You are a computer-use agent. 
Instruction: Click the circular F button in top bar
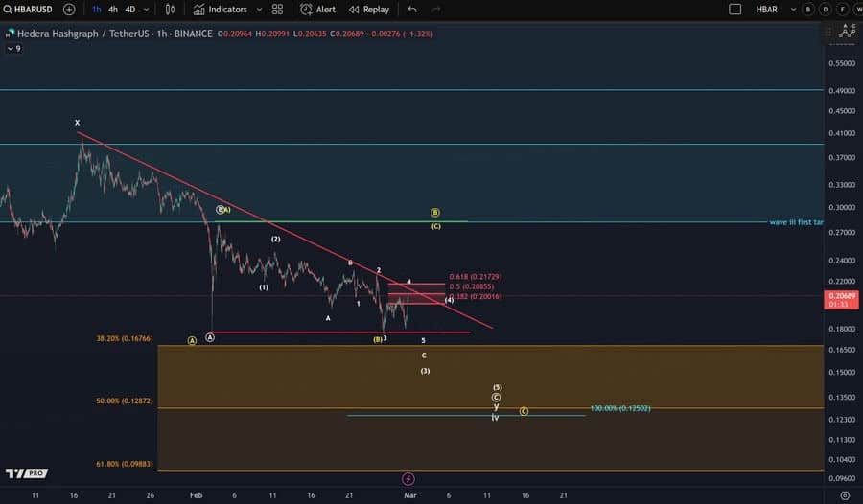tap(842, 10)
